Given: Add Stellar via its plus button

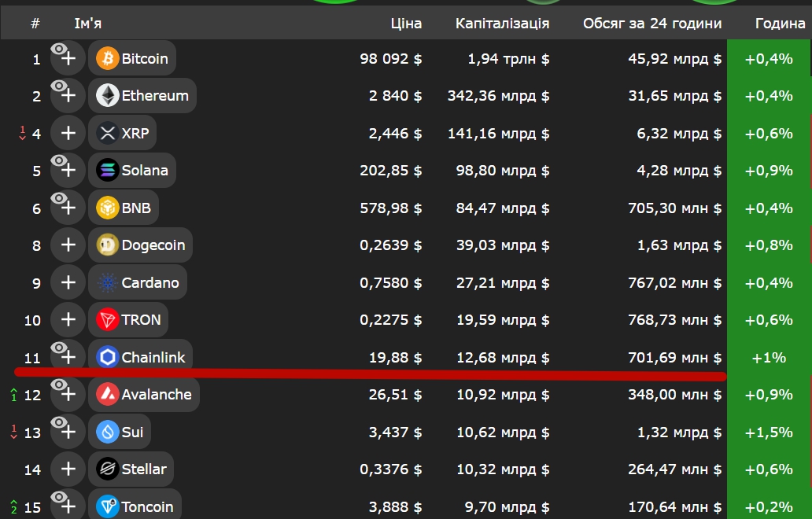Looking at the screenshot, I should click(68, 469).
